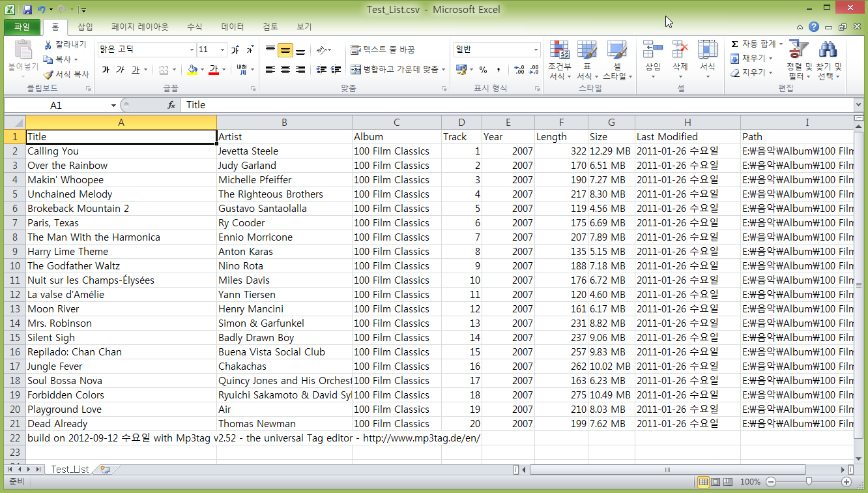
Task: Open the font size dropdown showing 11
Action: 223,50
